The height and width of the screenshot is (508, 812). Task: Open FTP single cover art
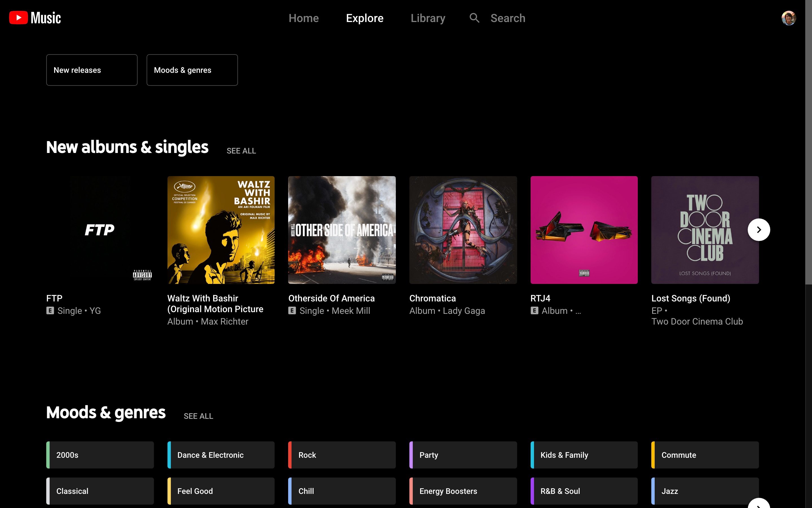(100, 230)
